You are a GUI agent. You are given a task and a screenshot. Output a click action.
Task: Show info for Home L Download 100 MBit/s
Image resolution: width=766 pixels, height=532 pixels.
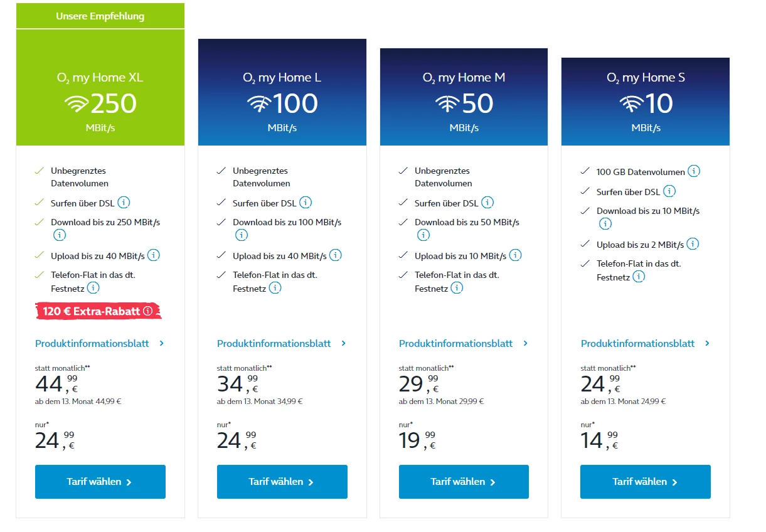[x=242, y=235]
